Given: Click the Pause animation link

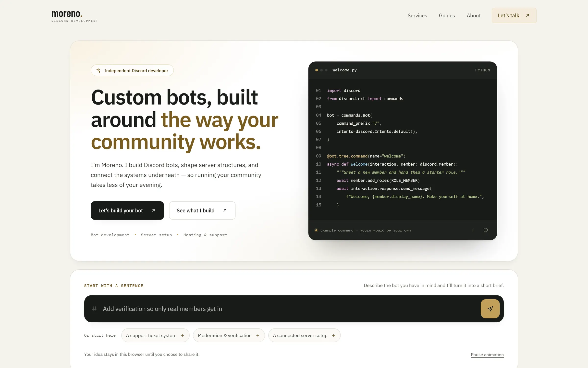Looking at the screenshot, I should [487, 355].
